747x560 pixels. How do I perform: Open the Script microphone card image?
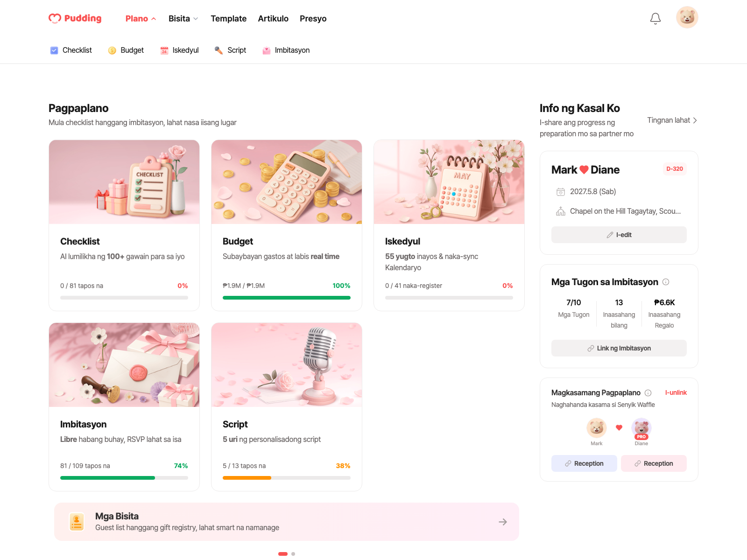pos(287,365)
